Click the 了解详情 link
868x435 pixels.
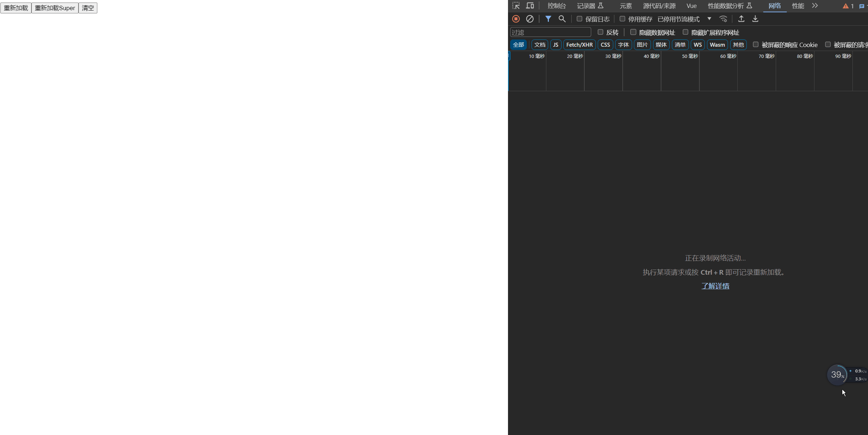click(715, 286)
